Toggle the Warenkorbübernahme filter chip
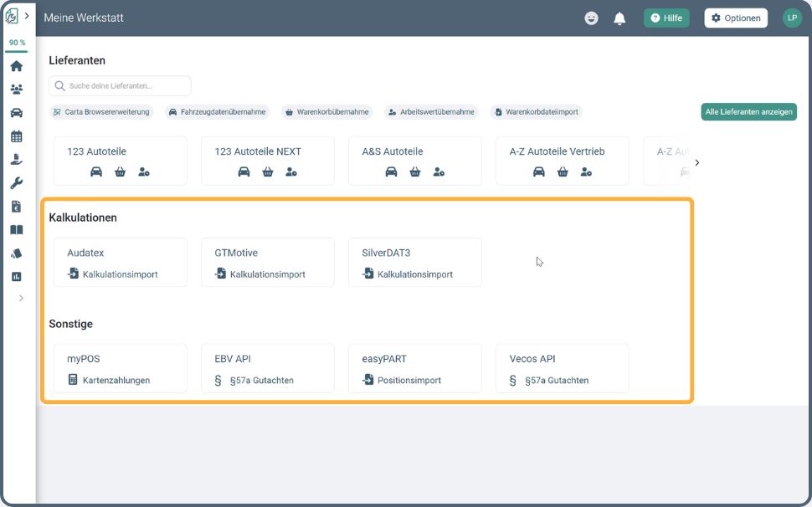812x507 pixels. tap(326, 112)
